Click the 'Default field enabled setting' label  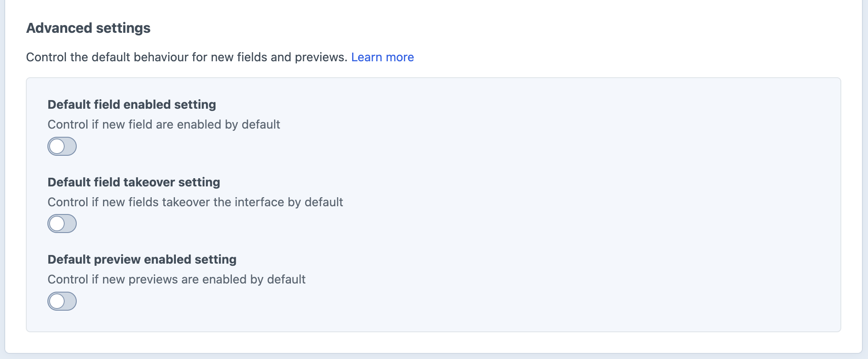coord(132,104)
